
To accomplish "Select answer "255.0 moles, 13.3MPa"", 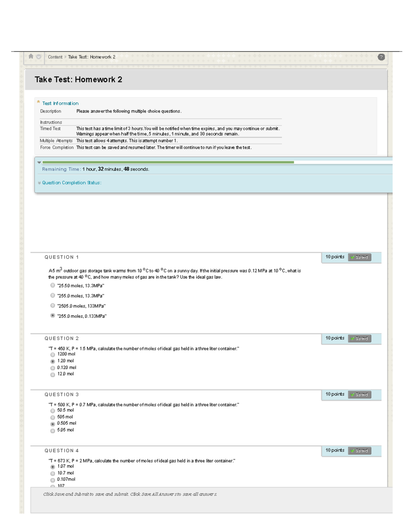I will coord(52,295).
